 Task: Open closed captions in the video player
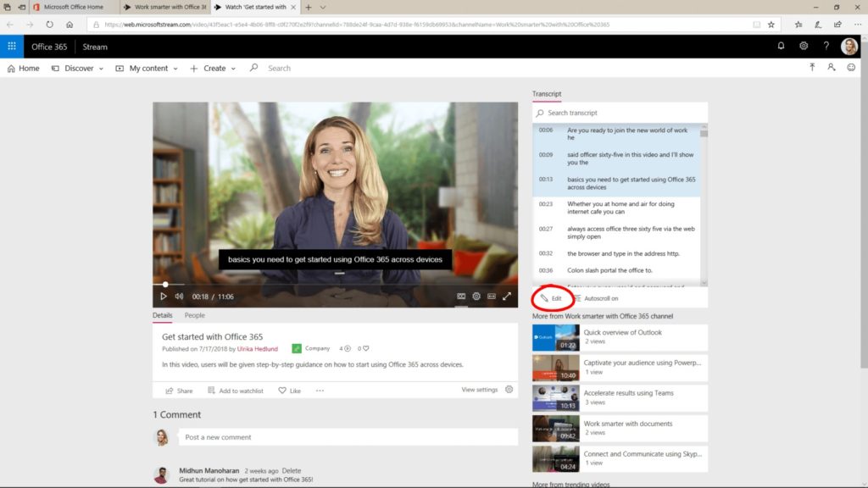point(461,296)
